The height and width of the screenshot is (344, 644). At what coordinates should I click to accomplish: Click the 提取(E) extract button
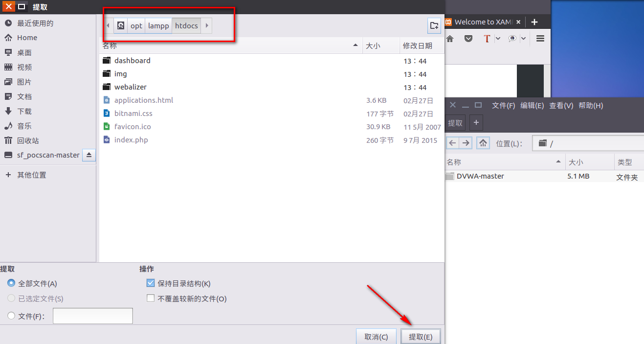pyautogui.click(x=421, y=337)
